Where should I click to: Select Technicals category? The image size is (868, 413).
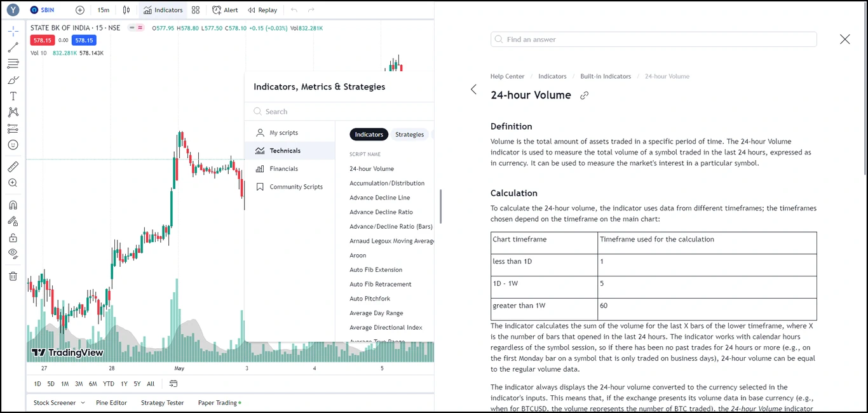click(290, 151)
